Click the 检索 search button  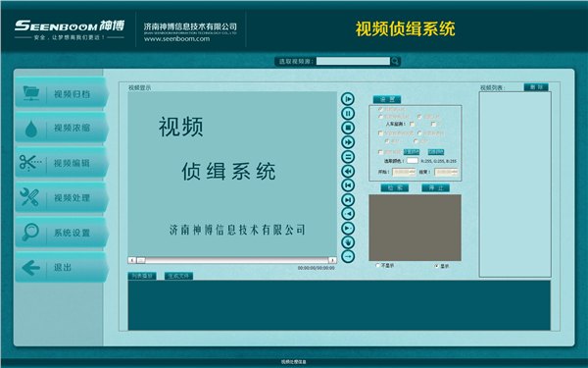[x=395, y=187]
